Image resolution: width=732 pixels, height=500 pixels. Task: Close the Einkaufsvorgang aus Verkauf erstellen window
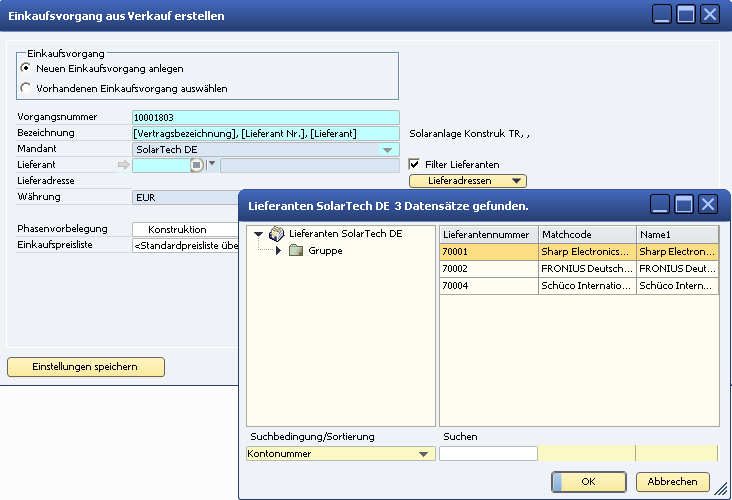(709, 14)
